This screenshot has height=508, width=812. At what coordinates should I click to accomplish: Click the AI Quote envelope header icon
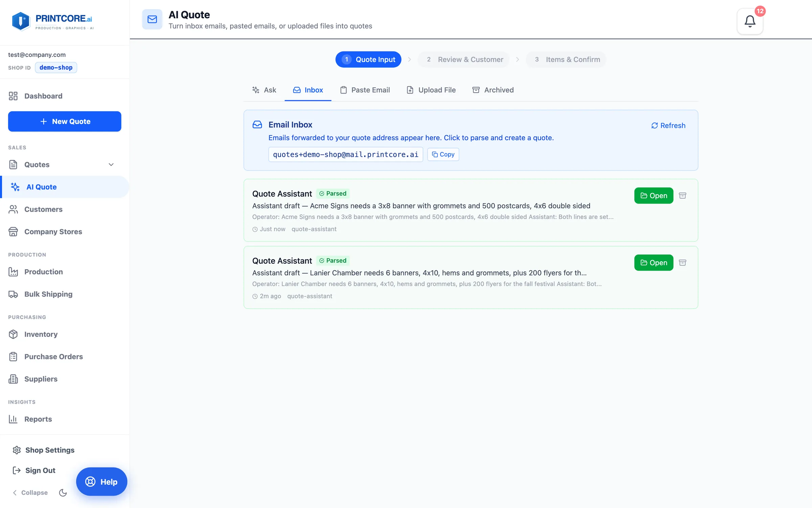[152, 19]
